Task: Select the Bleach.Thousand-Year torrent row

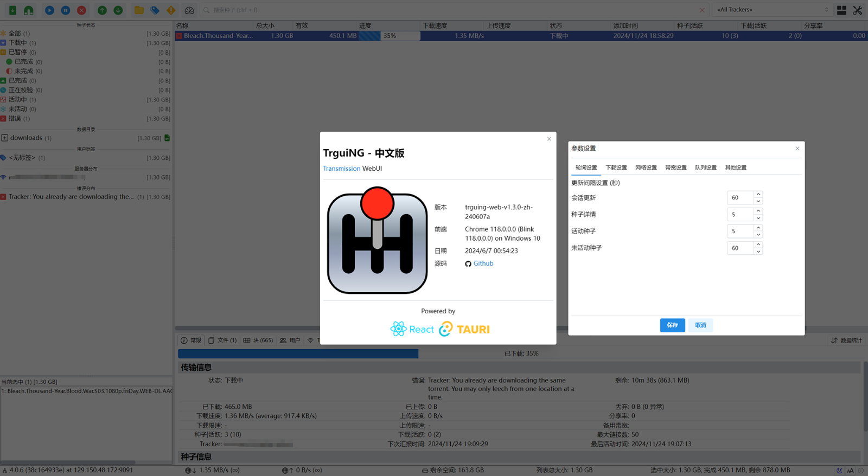Action: tap(521, 36)
